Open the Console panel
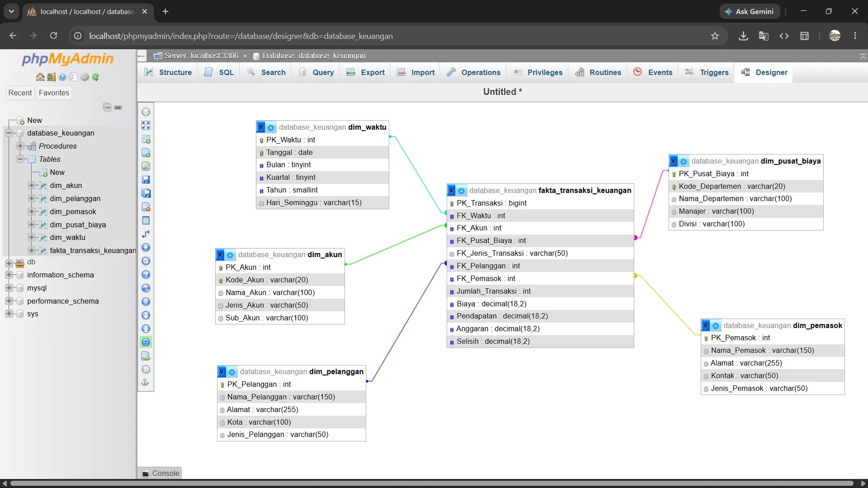This screenshot has width=868, height=488. pyautogui.click(x=160, y=473)
